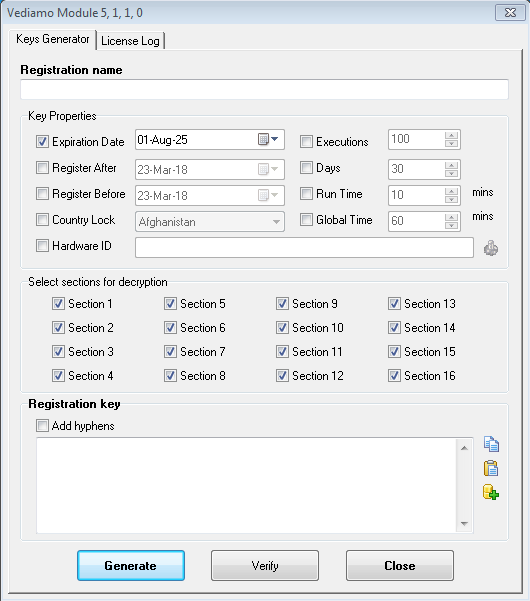Increase the Global Time spinner value
Image resolution: width=530 pixels, height=601 pixels.
click(x=451, y=217)
